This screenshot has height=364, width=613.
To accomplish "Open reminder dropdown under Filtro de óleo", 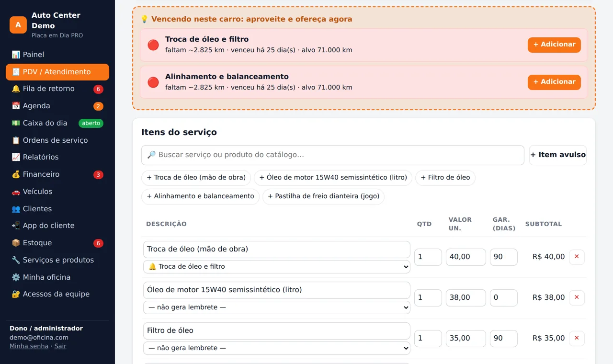I will 277,348.
